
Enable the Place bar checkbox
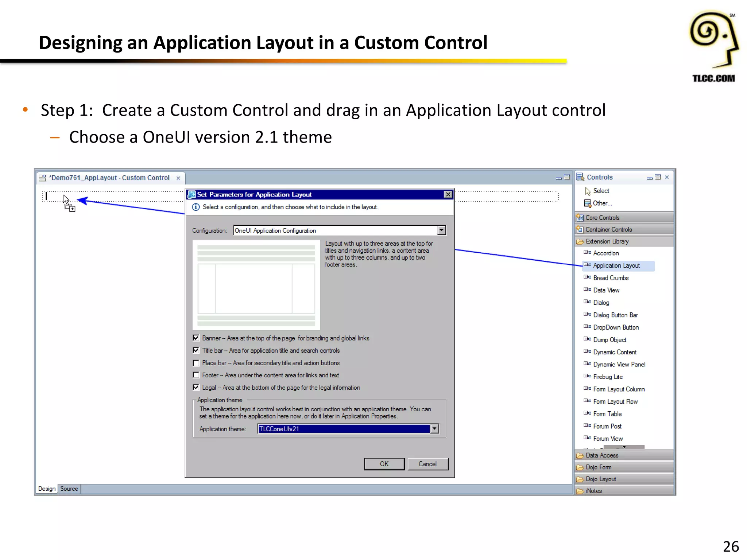tap(196, 363)
